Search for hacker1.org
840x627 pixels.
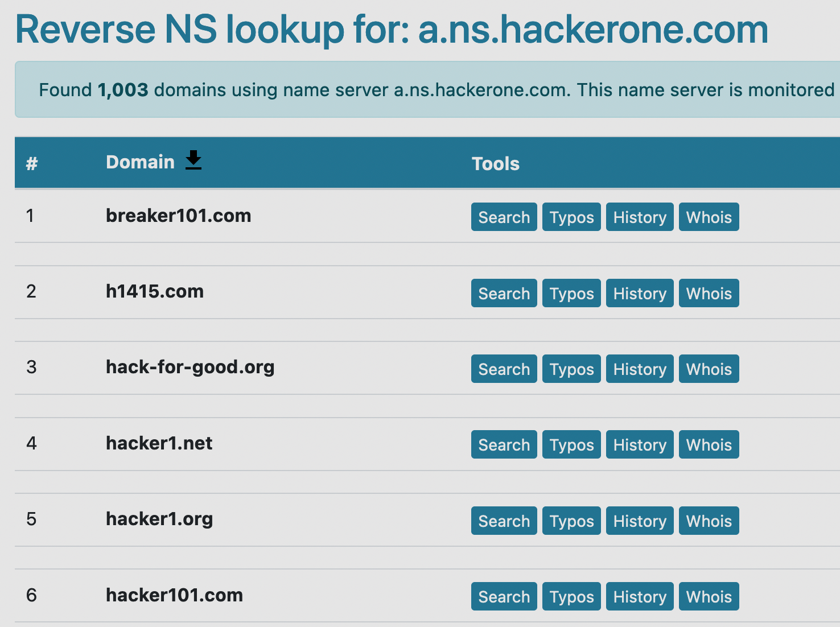[504, 521]
